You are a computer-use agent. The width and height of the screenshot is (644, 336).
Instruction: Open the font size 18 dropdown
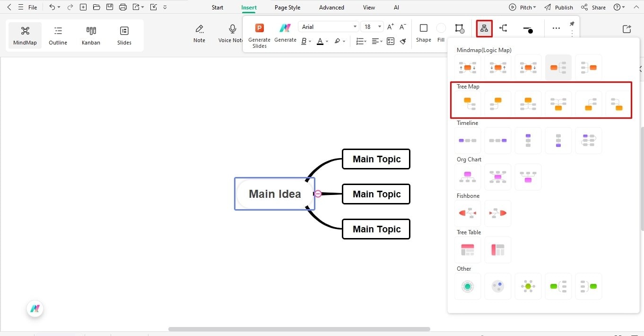click(x=372, y=27)
